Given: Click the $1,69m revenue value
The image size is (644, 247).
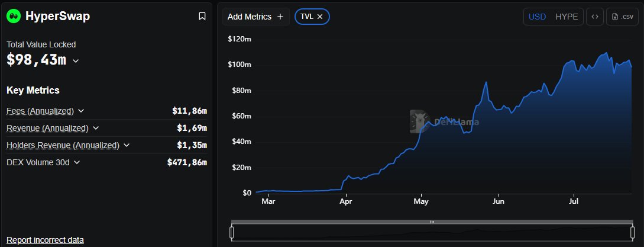Looking at the screenshot, I should 192,128.
